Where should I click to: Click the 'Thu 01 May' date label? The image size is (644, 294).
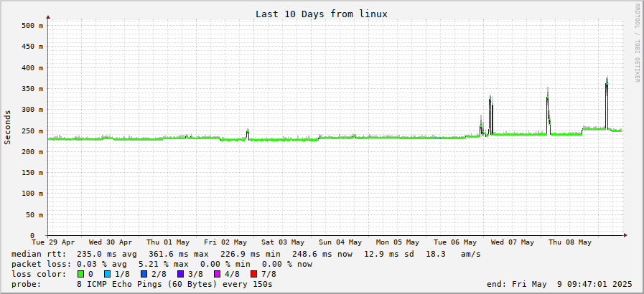click(168, 242)
